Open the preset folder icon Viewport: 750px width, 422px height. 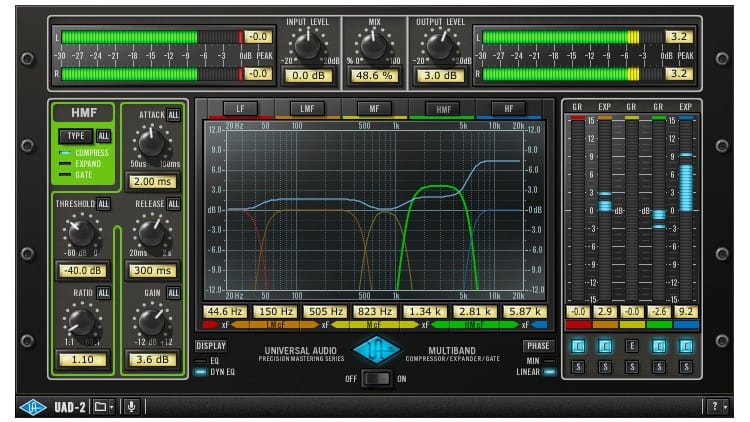(x=100, y=407)
